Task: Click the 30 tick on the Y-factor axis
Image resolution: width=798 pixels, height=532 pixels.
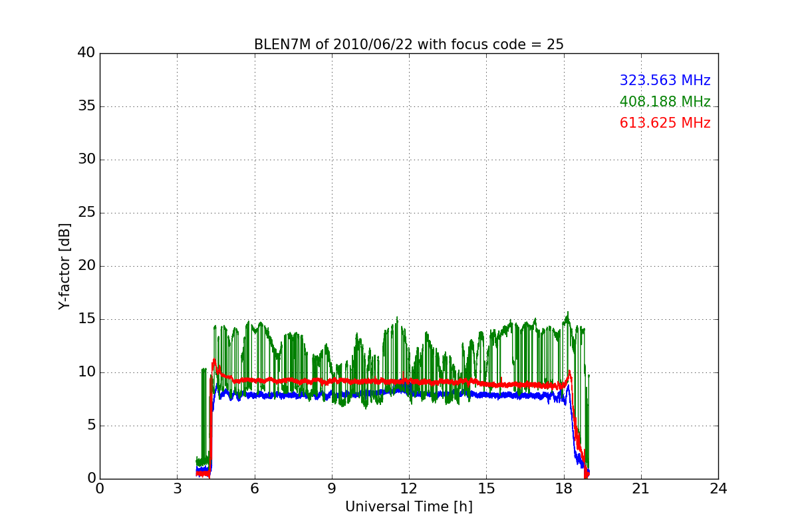Action: 86,160
